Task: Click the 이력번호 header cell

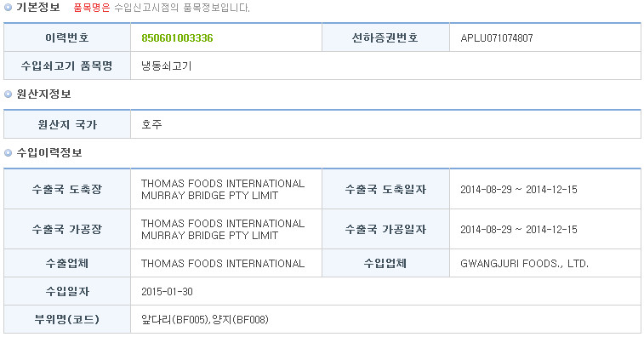Action: [x=67, y=37]
